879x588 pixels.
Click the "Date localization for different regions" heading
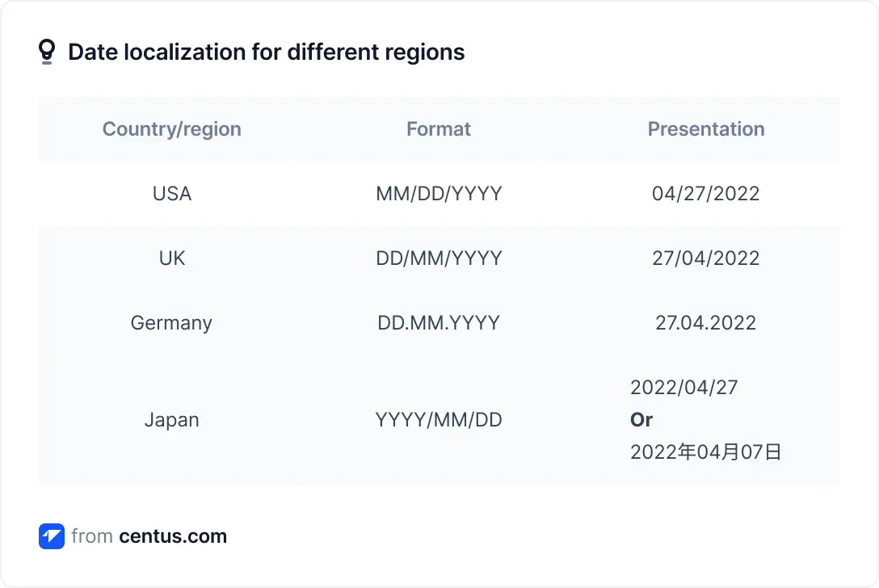click(x=266, y=52)
